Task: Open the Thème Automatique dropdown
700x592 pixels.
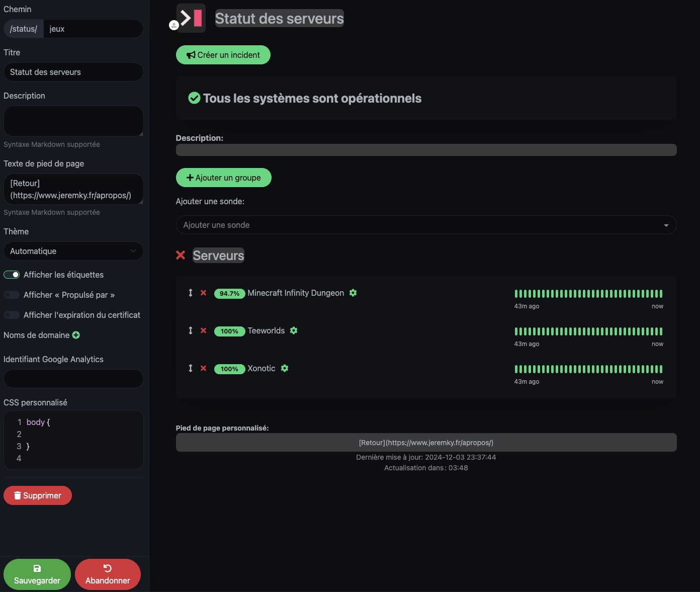Action: pos(73,251)
